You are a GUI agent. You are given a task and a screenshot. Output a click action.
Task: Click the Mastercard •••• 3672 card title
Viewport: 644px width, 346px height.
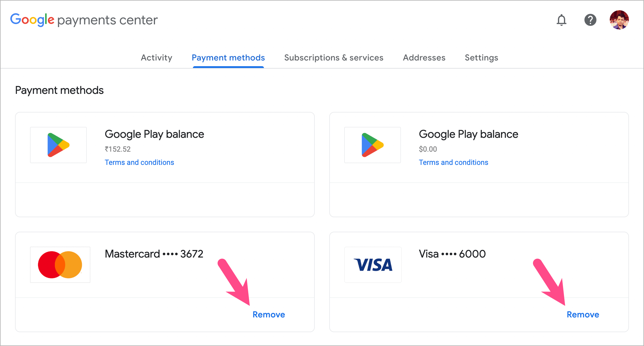(154, 254)
